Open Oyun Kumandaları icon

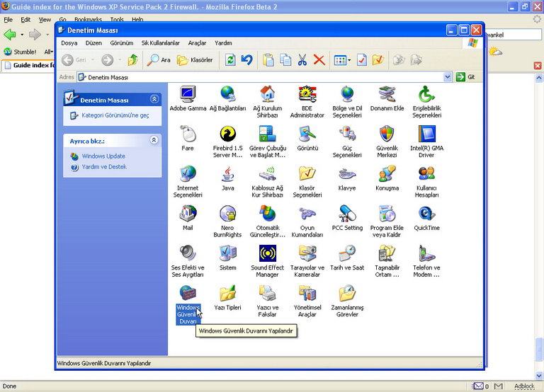point(307,214)
